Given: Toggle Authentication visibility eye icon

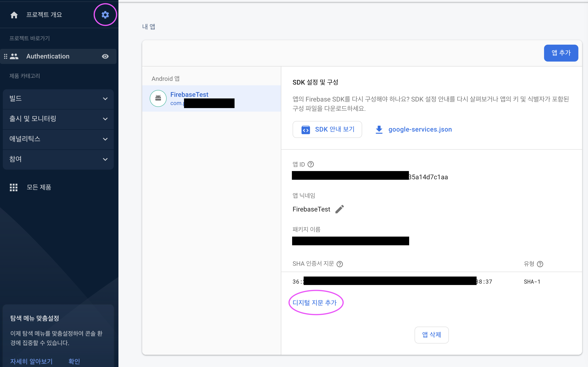Looking at the screenshot, I should pyautogui.click(x=105, y=56).
